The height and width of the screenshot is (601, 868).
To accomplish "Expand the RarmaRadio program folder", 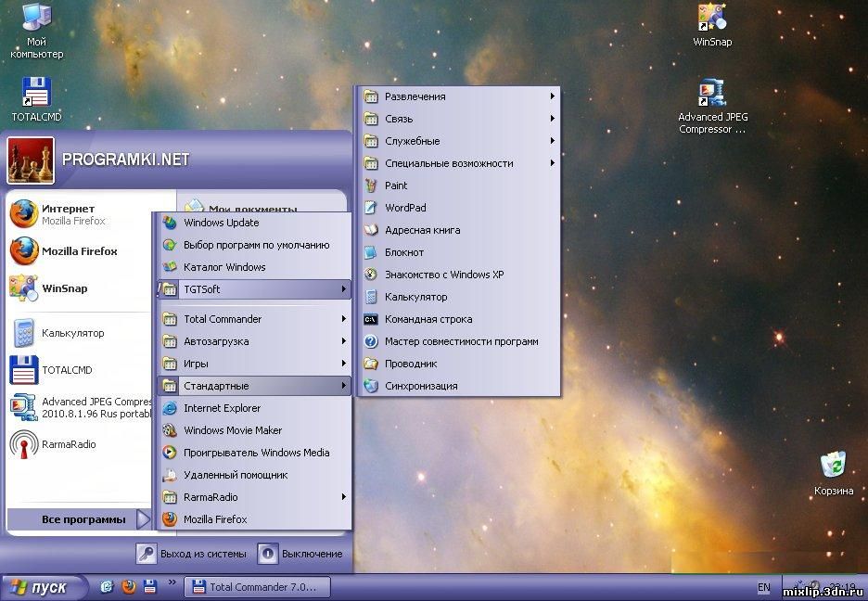I will [x=255, y=497].
